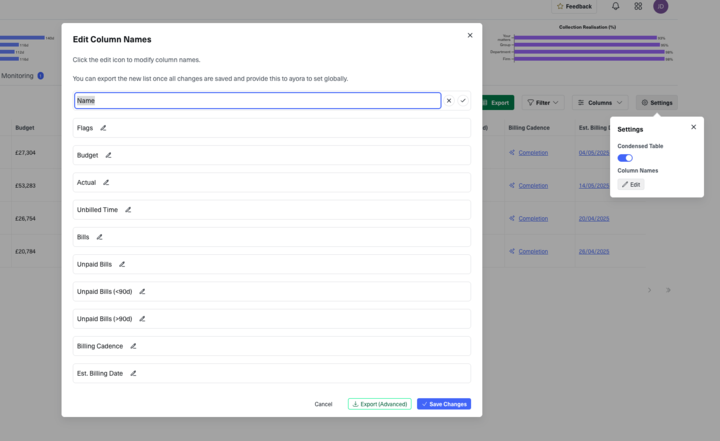The height and width of the screenshot is (441, 720).
Task: Open the apps grid icon
Action: pyautogui.click(x=638, y=6)
